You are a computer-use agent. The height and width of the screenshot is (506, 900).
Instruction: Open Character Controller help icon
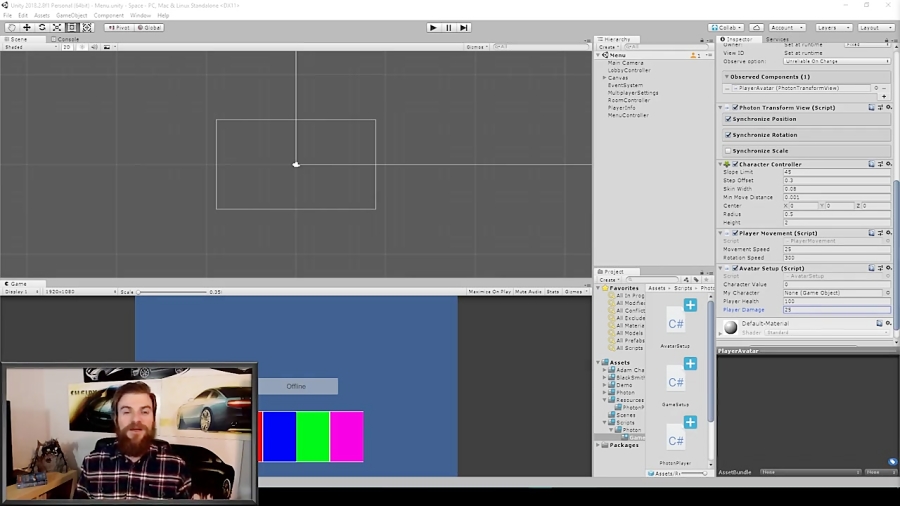pyautogui.click(x=871, y=164)
